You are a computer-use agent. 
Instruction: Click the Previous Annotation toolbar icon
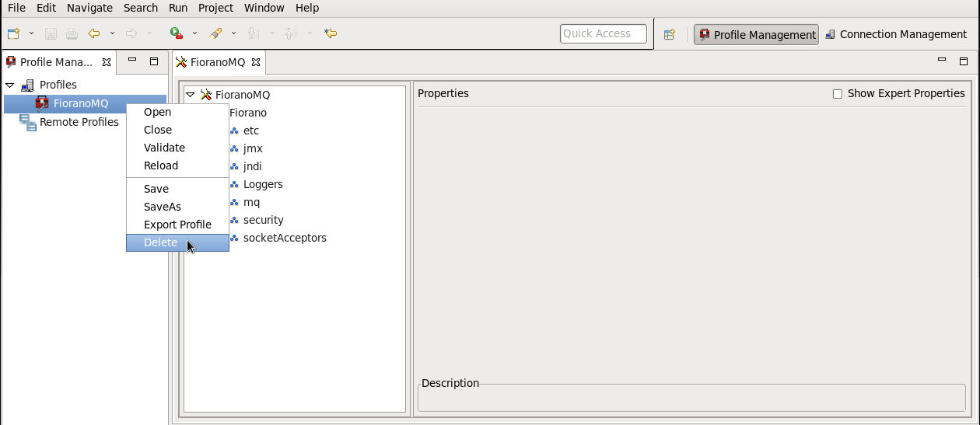point(291,33)
